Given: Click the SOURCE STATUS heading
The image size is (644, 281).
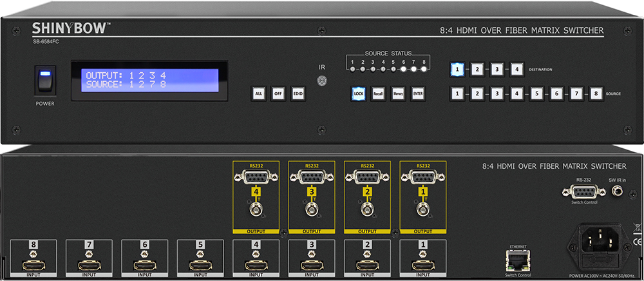Looking at the screenshot, I should pyautogui.click(x=388, y=53).
